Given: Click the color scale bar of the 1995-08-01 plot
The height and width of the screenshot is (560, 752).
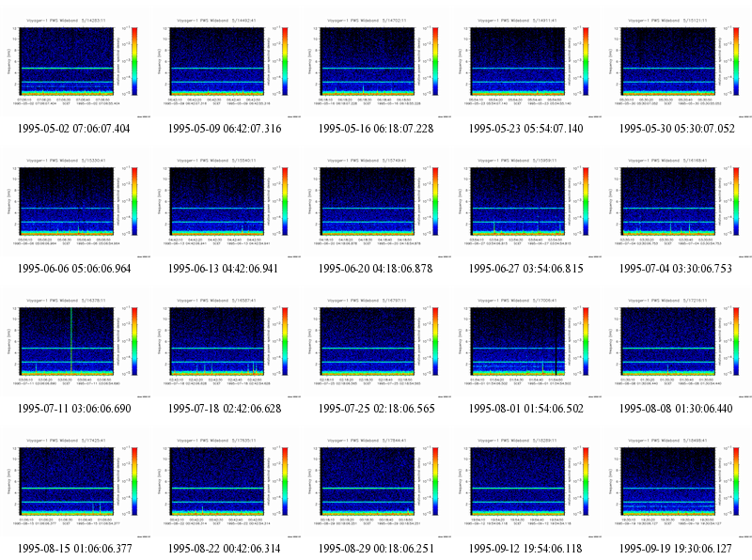Looking at the screenshot, I should [586, 341].
